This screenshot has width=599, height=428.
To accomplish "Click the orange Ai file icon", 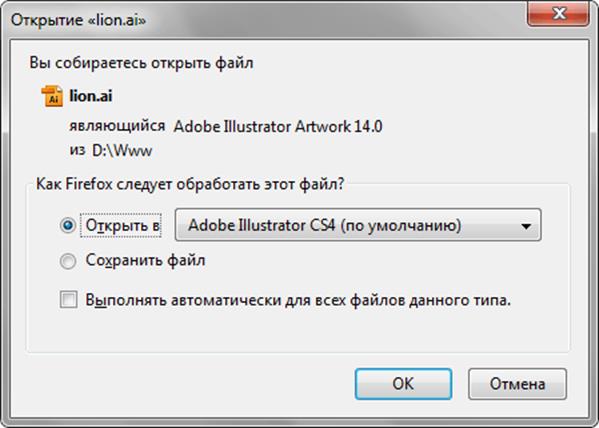I will (52, 96).
